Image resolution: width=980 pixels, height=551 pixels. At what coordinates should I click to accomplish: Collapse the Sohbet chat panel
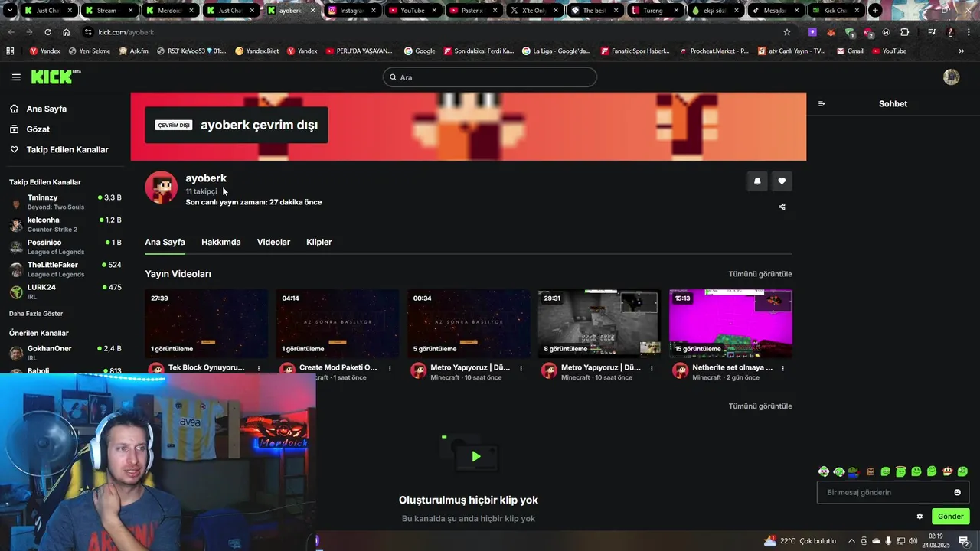[822, 104]
